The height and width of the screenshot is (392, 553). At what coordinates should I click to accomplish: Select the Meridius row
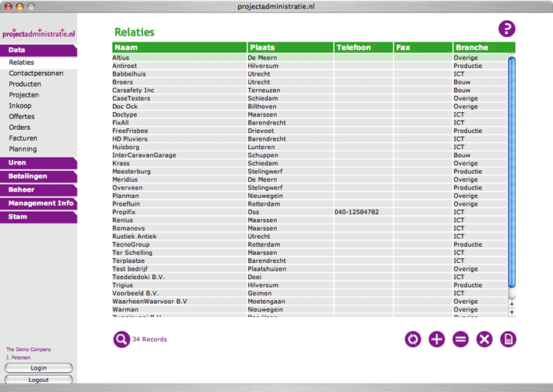[309, 179]
